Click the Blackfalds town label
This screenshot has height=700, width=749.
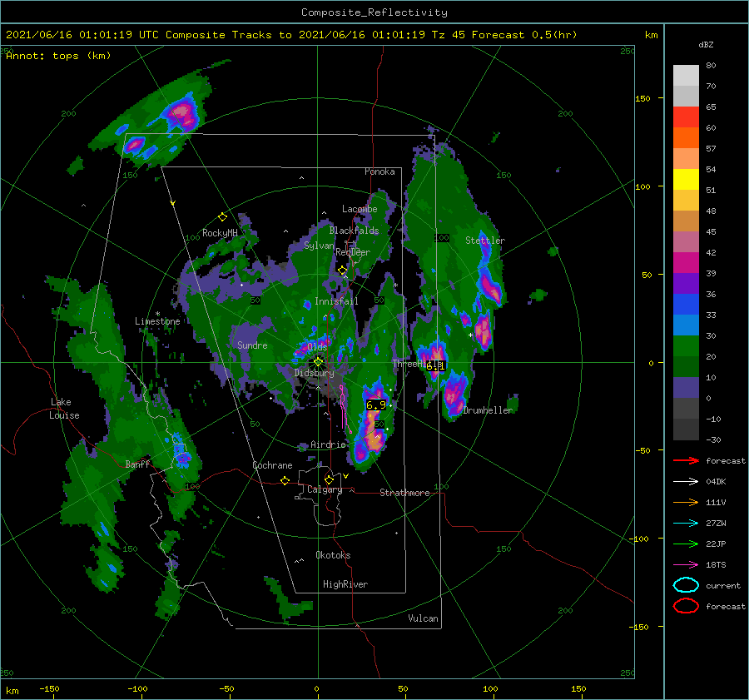pyautogui.click(x=354, y=231)
